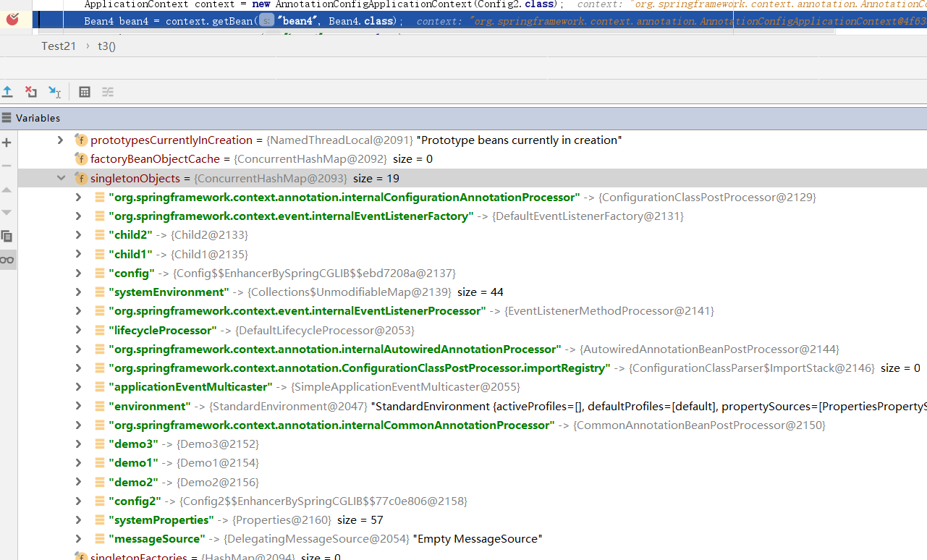This screenshot has width=927, height=560.
Task: Click the map entry icon of "environment"
Action: [100, 406]
